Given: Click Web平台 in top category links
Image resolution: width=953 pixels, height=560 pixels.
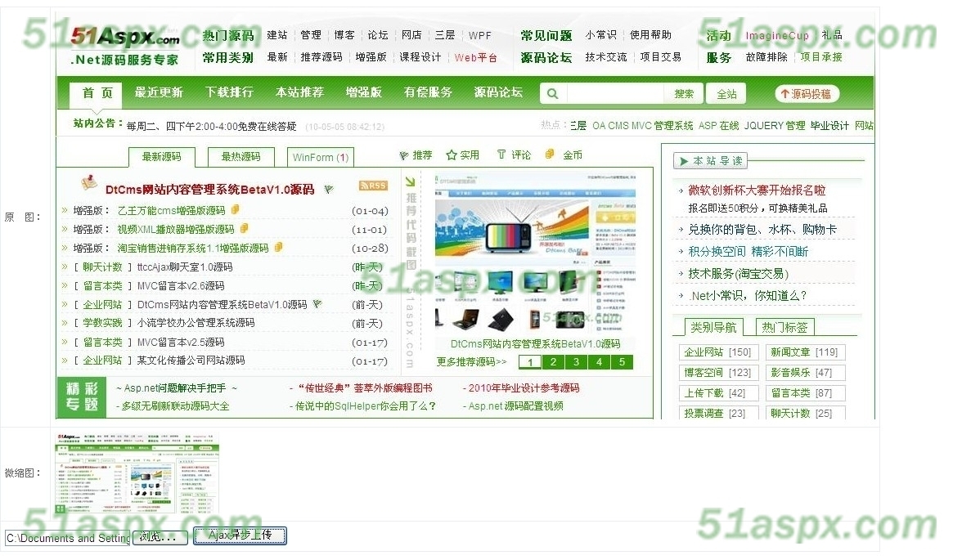Looking at the screenshot, I should tap(476, 58).
